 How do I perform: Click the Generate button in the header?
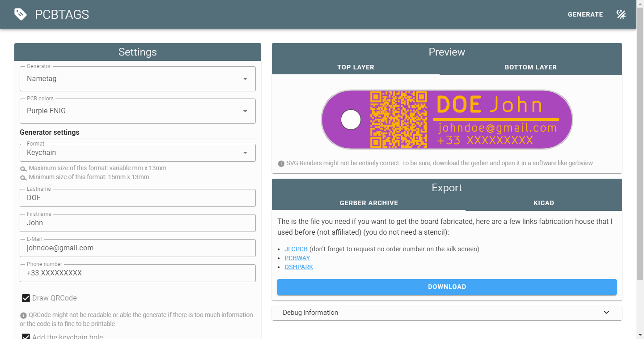point(585,14)
